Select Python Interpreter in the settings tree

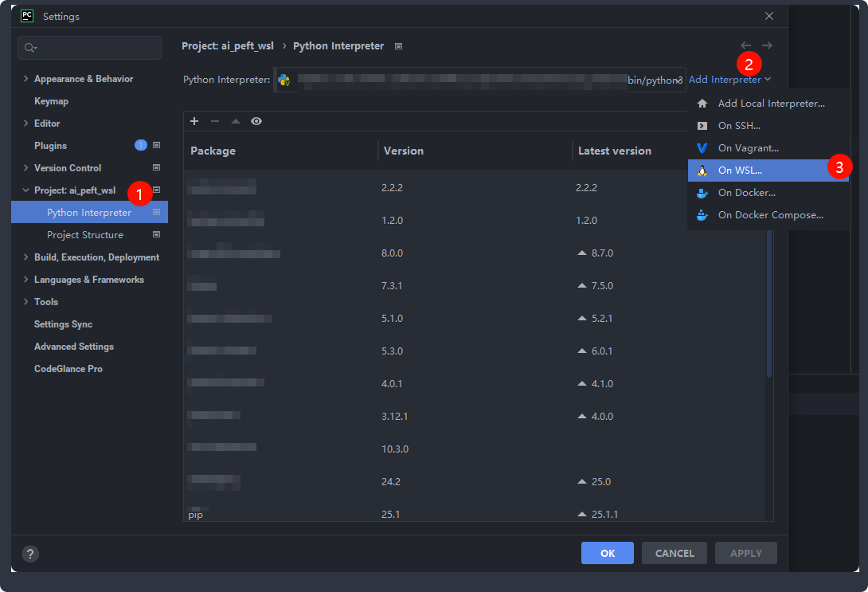coord(89,212)
